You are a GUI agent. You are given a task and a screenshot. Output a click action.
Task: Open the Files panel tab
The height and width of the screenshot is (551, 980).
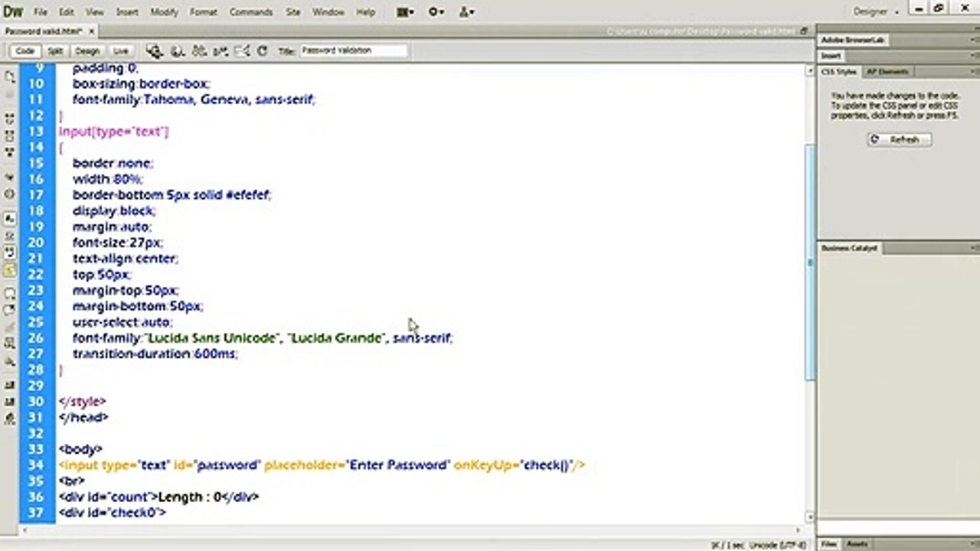[x=829, y=544]
